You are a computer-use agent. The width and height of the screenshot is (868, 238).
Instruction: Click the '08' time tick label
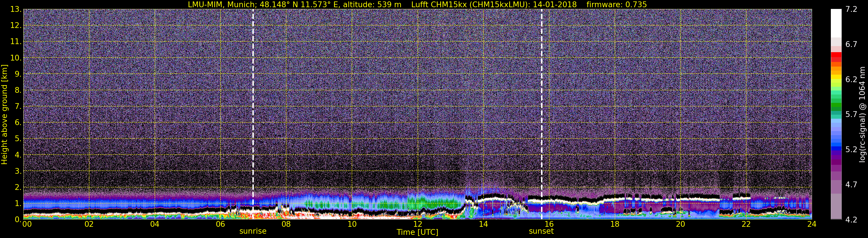coord(286,224)
